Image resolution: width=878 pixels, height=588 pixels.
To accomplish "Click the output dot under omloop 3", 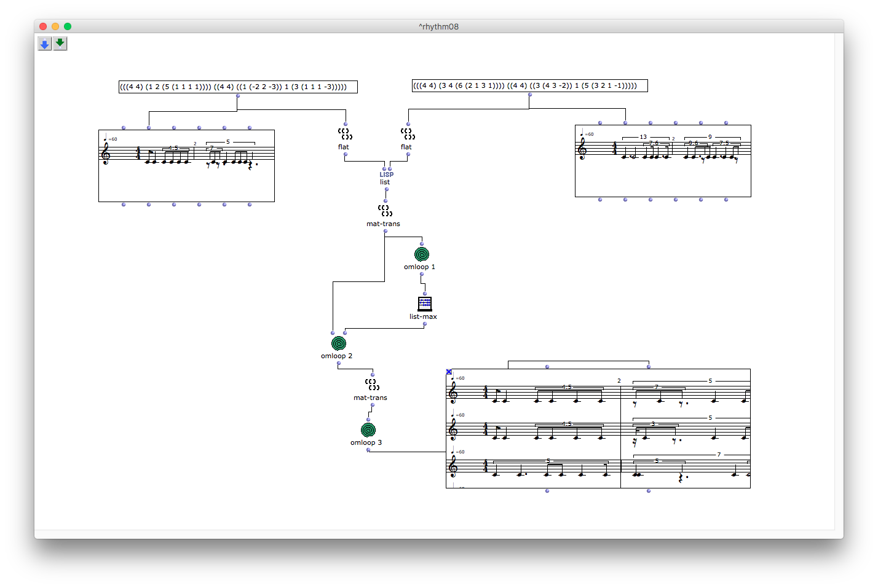I will [x=368, y=450].
